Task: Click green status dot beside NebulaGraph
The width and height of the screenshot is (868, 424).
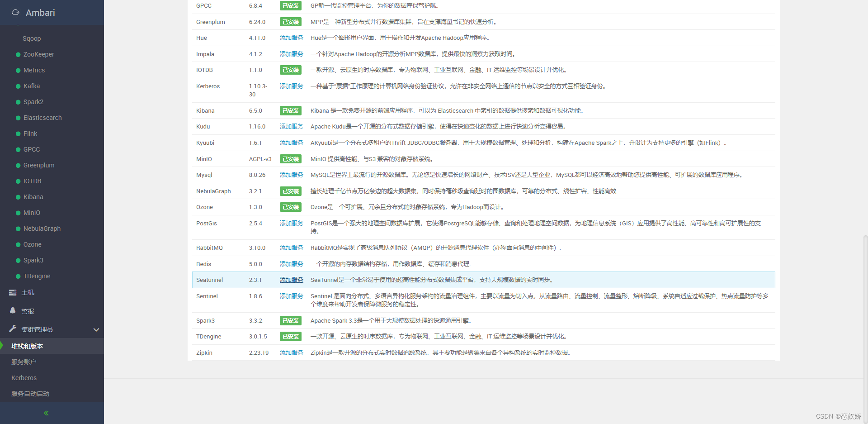Action: (x=18, y=229)
